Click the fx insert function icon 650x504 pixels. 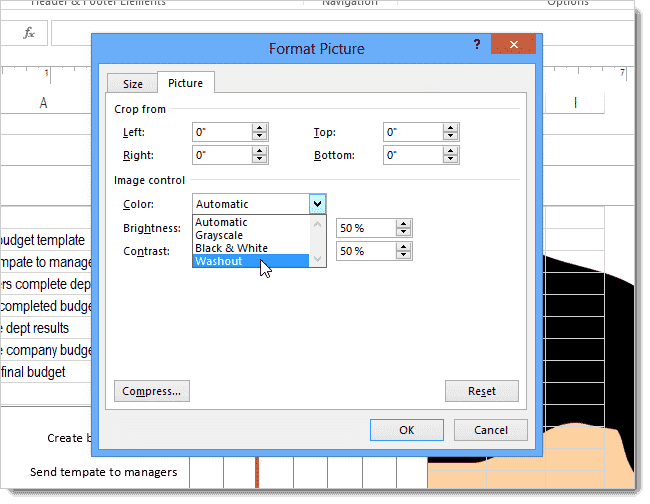(x=29, y=33)
